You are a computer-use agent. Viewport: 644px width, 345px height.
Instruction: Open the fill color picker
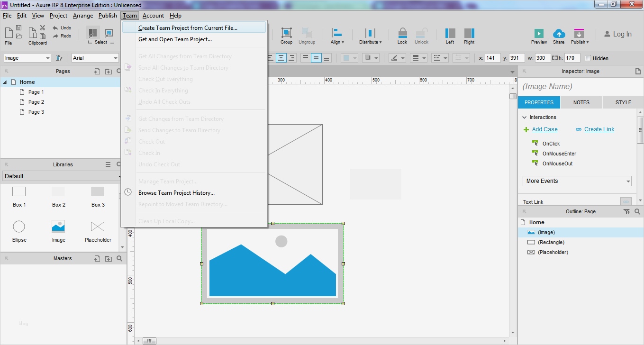(x=349, y=58)
